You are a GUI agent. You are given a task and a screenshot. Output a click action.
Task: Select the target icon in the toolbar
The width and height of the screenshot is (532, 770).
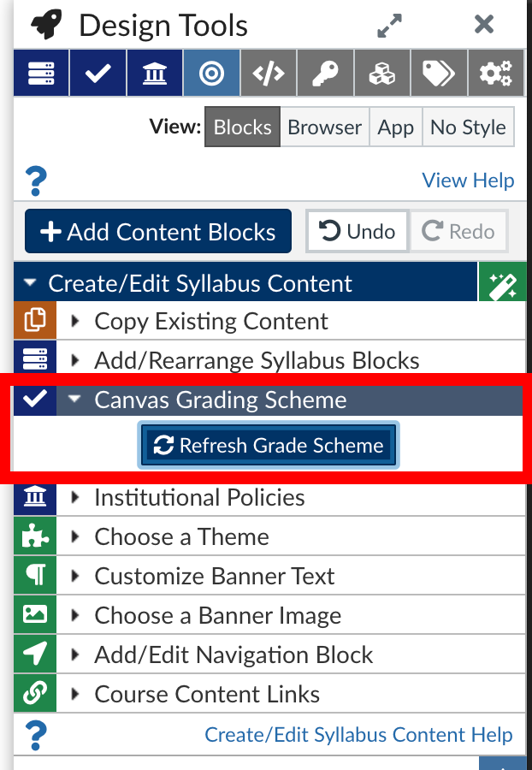(210, 73)
